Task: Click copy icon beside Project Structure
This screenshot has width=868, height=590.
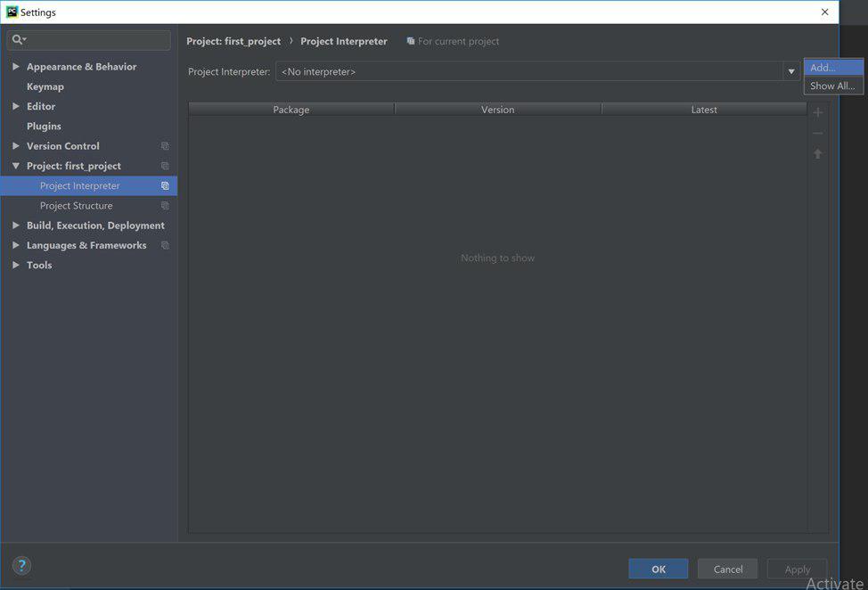Action: coord(165,206)
